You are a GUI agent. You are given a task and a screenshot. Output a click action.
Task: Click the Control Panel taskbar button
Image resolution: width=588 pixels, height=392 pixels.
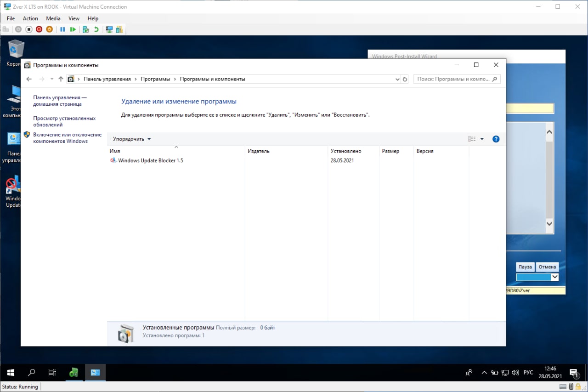[95, 373]
